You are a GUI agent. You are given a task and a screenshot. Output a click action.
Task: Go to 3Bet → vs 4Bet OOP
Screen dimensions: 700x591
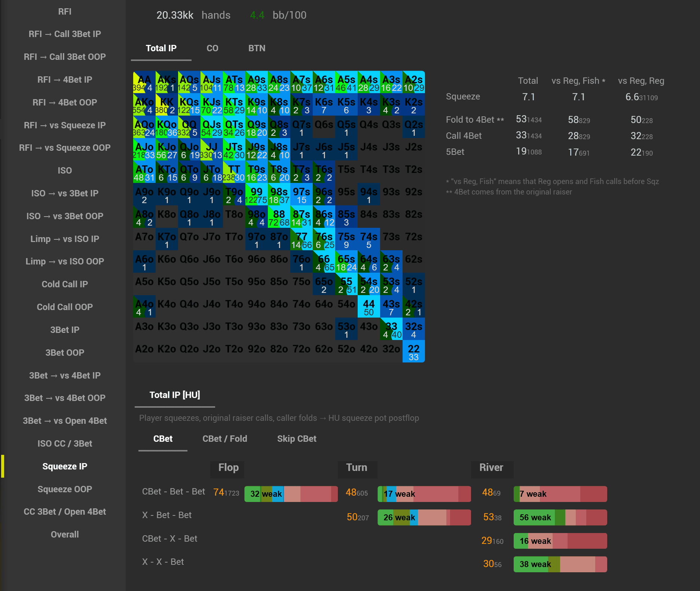tap(64, 398)
